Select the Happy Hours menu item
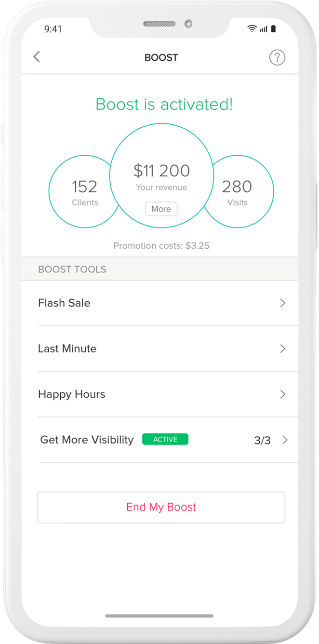 [71, 394]
